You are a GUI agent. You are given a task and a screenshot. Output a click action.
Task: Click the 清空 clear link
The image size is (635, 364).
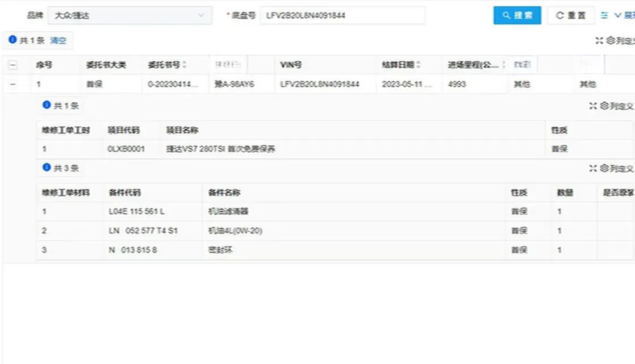coord(59,40)
